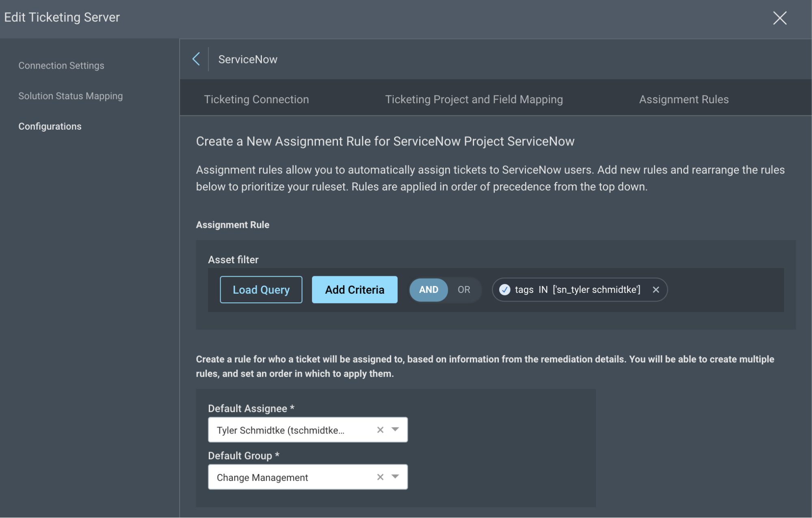Click the back arrow beside ServiceNow

[x=196, y=59]
